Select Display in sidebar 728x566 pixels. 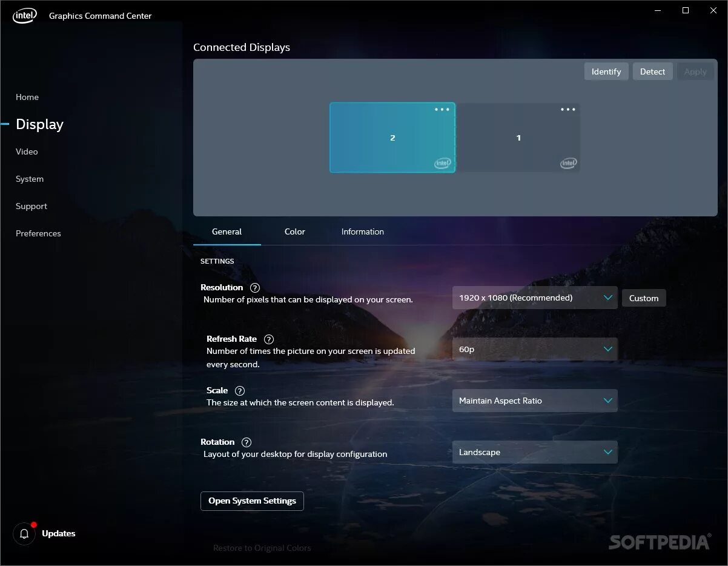pos(39,124)
